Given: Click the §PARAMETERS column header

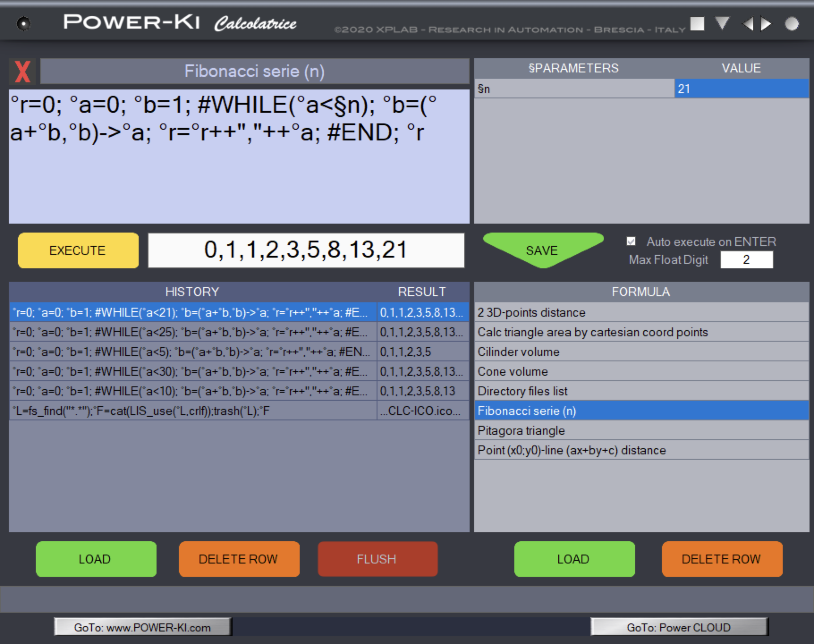Looking at the screenshot, I should 574,68.
